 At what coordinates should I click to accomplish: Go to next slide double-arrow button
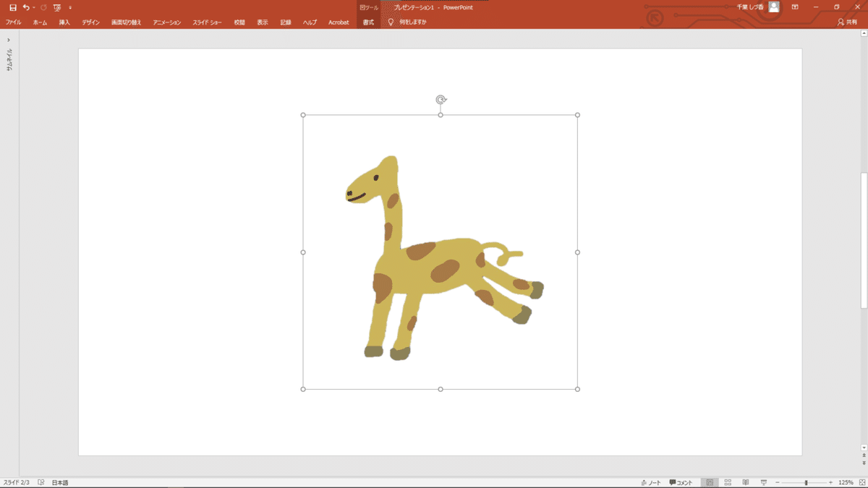[864, 463]
